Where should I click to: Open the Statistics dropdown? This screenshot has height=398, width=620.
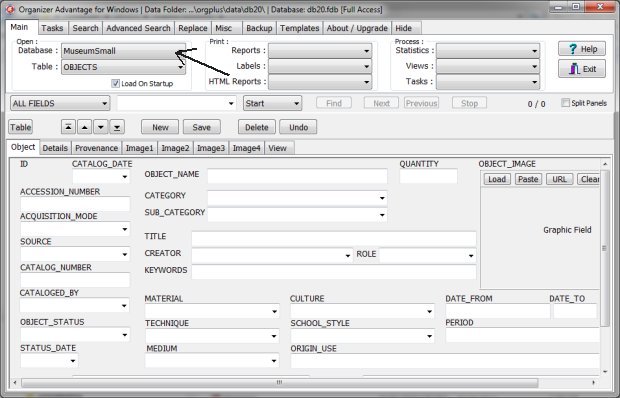(488, 51)
